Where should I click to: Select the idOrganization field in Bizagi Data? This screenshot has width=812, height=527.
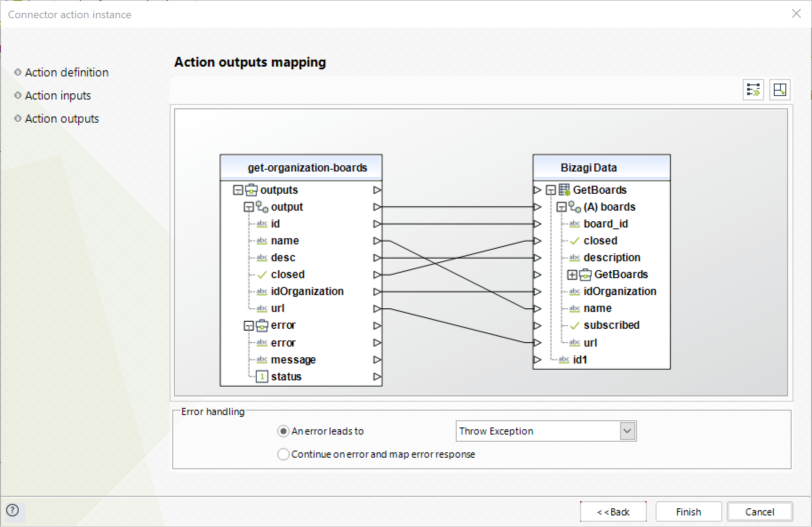point(620,291)
